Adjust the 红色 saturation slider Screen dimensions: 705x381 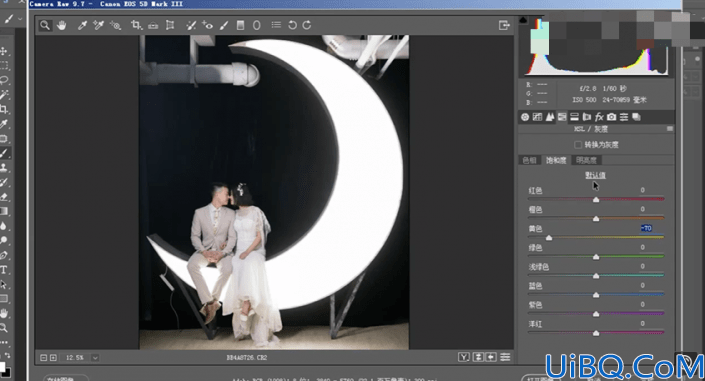click(x=596, y=199)
